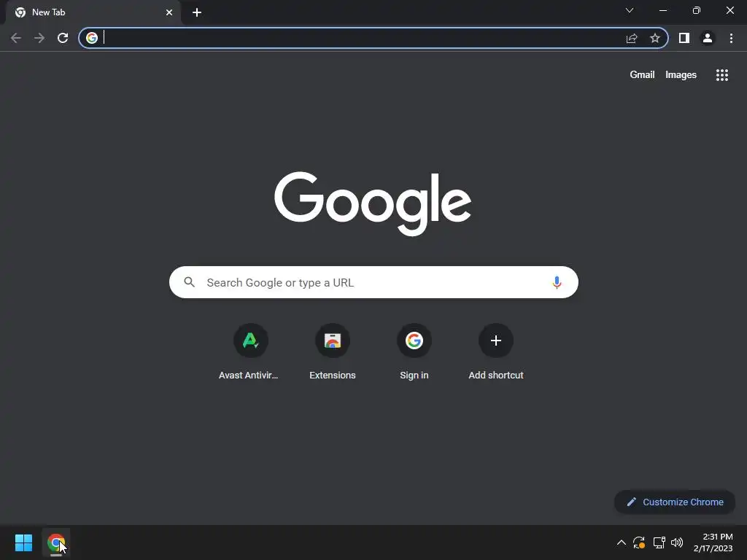
Task: Expand the tab search chevron
Action: [630, 10]
